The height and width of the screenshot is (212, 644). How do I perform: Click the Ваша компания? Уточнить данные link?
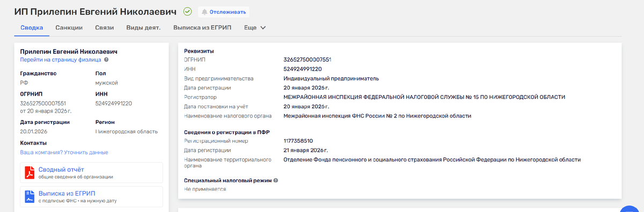(x=64, y=152)
